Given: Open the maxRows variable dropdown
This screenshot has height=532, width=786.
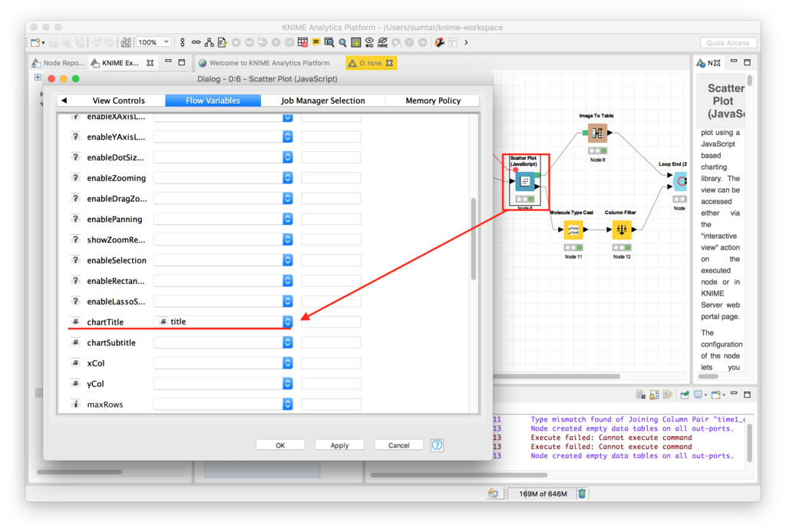Looking at the screenshot, I should click(287, 404).
